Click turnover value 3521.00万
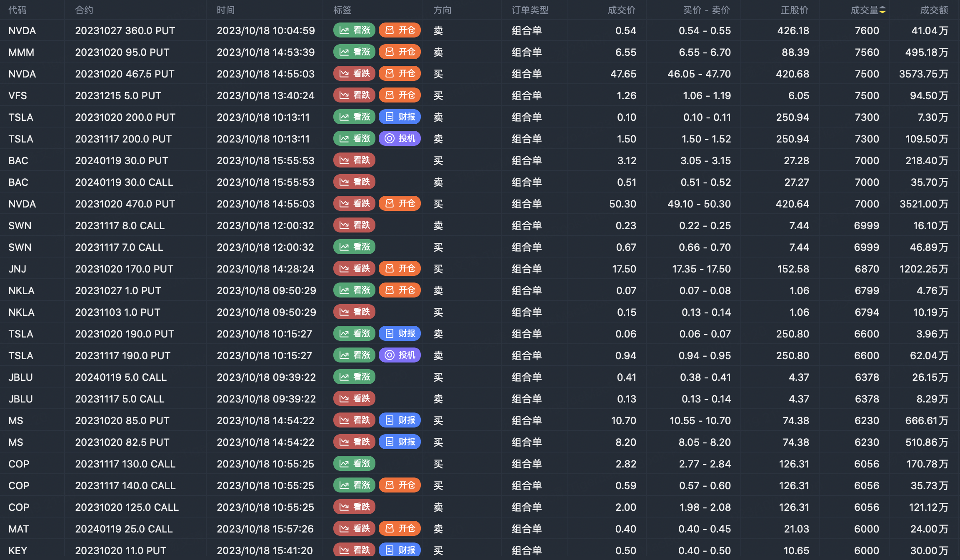 tap(924, 204)
